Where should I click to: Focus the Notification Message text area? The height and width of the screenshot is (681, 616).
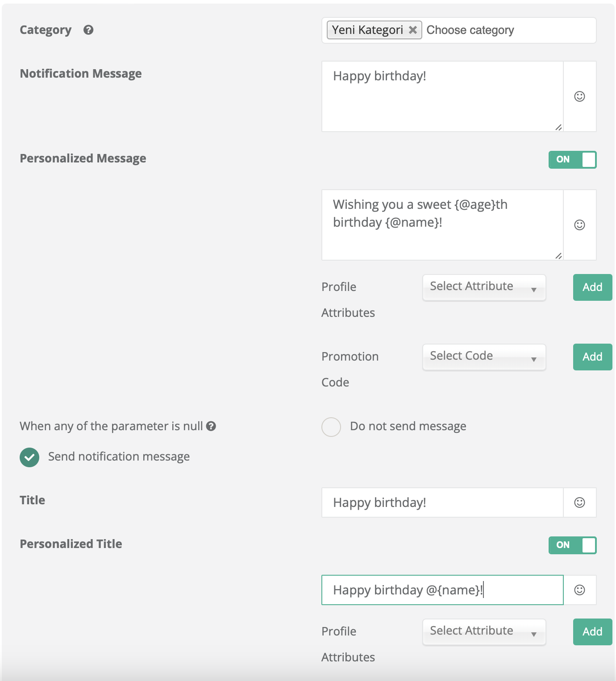(x=442, y=96)
